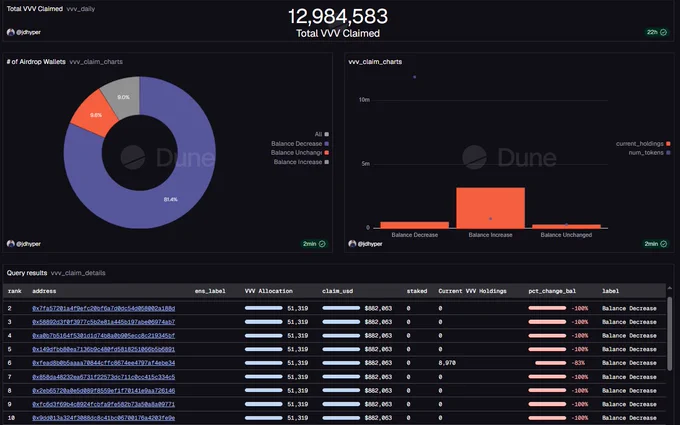Click the 2min refresh badge in bar chart panel
The width and height of the screenshot is (680, 425).
click(655, 244)
